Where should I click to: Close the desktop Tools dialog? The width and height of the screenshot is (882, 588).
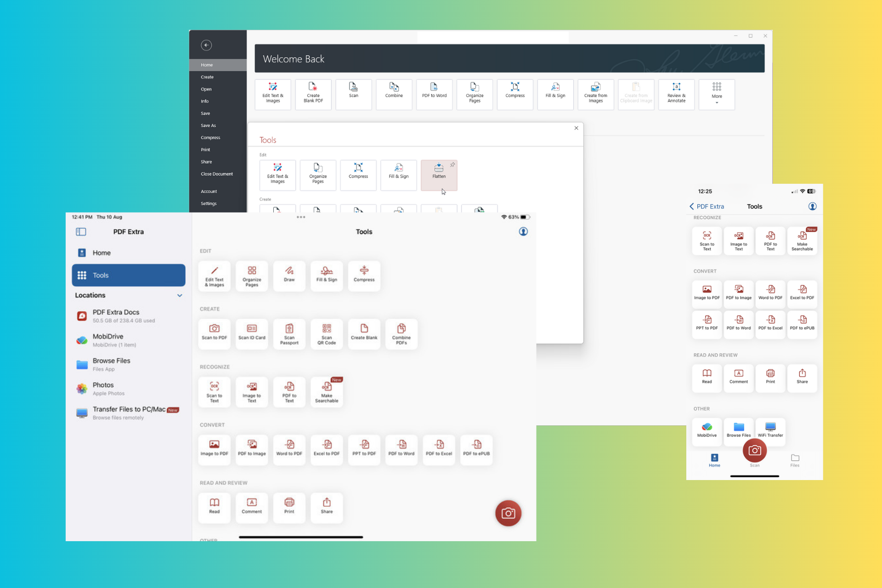click(x=576, y=128)
